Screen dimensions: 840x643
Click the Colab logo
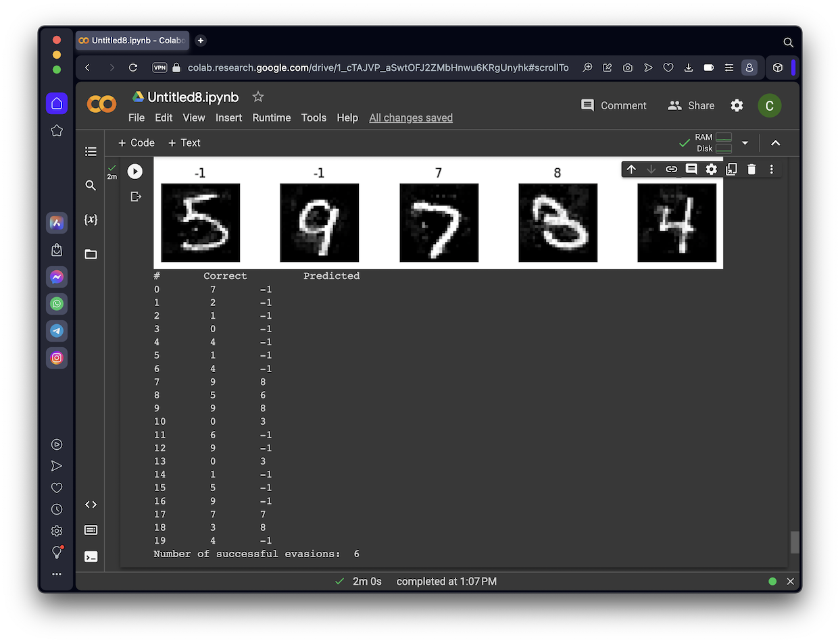[x=101, y=104]
